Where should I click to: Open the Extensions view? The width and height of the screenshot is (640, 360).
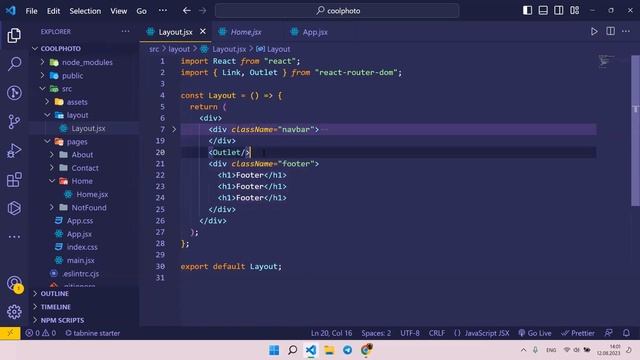coord(14,180)
